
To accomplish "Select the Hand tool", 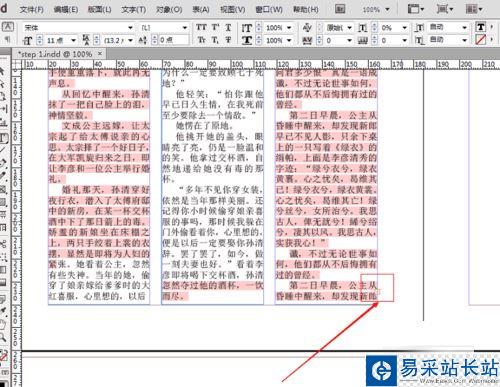I will click(3, 325).
